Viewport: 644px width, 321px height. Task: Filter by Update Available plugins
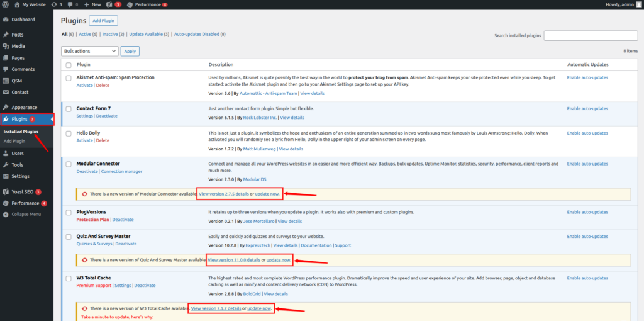[146, 34]
